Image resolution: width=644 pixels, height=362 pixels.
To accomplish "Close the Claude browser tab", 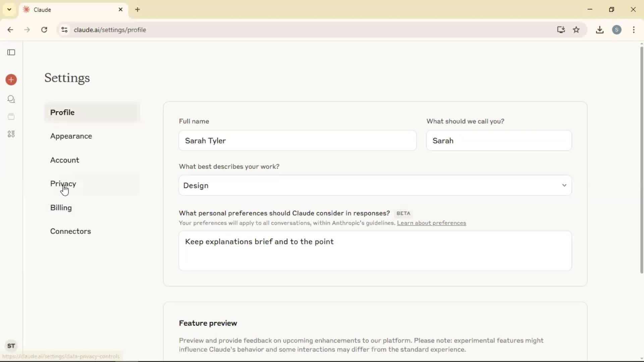I will (121, 10).
